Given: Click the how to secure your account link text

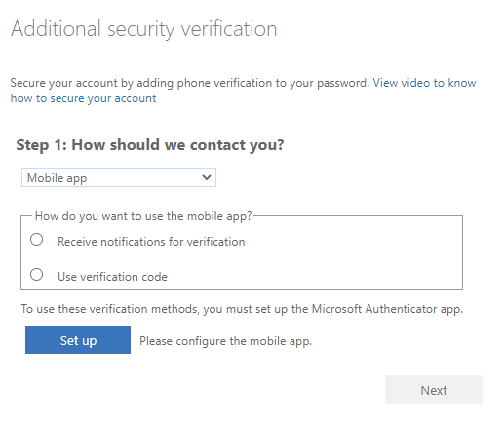Looking at the screenshot, I should click(x=83, y=98).
